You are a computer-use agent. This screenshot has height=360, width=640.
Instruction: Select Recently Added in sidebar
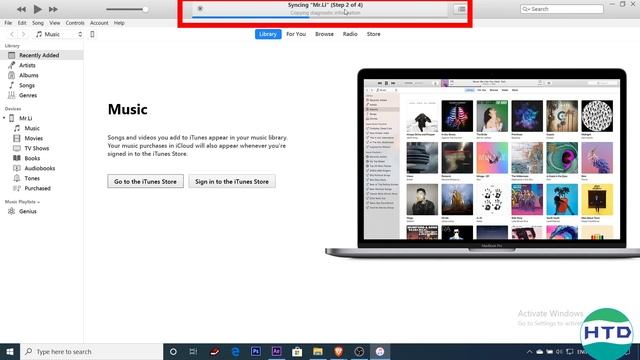(x=42, y=55)
